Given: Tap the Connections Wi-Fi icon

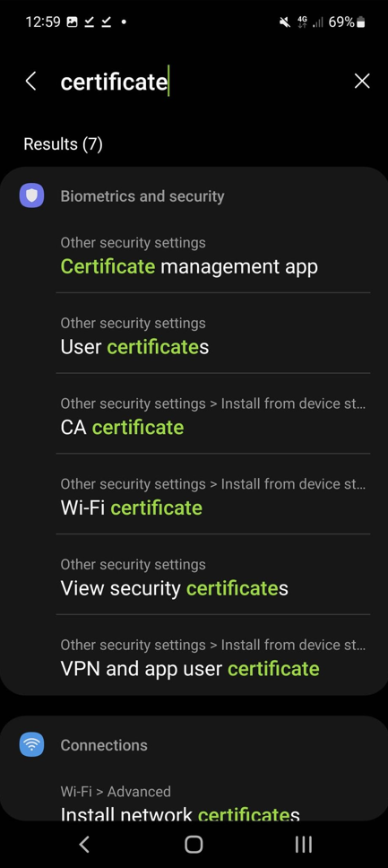Looking at the screenshot, I should click(31, 744).
